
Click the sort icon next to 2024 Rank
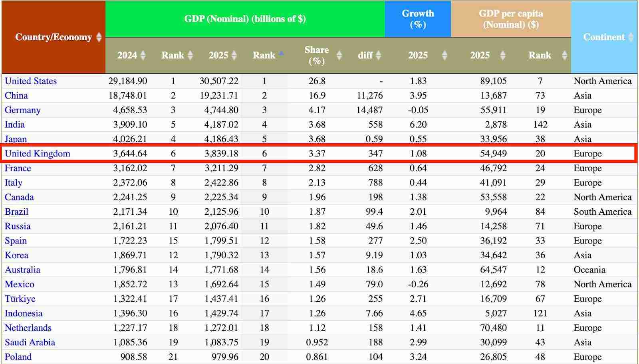(x=189, y=55)
